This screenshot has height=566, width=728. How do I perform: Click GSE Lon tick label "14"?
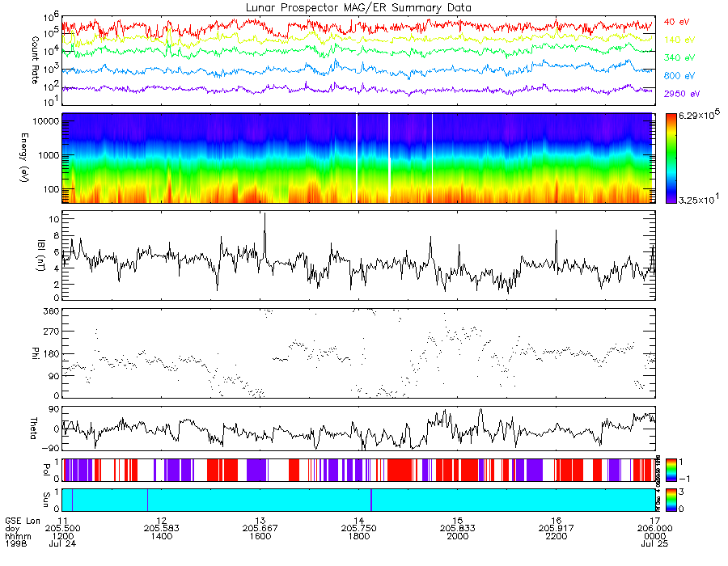point(359,521)
